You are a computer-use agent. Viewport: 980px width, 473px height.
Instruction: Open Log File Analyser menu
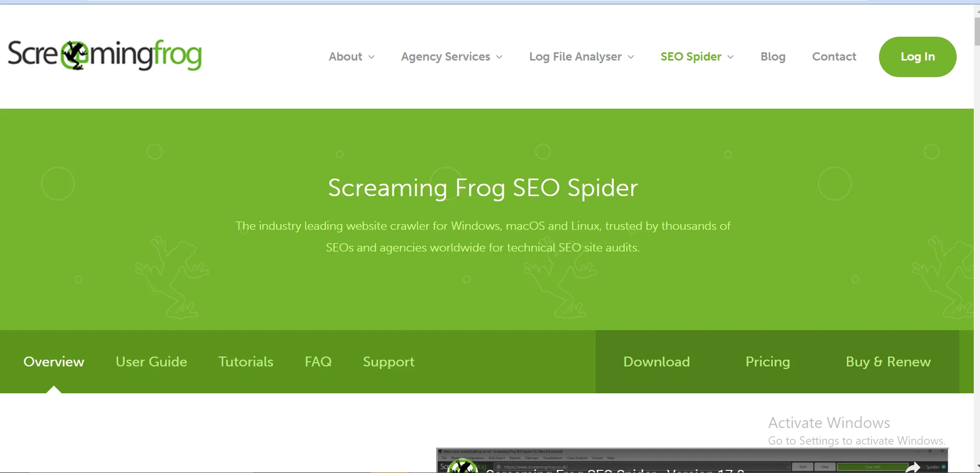tap(575, 56)
